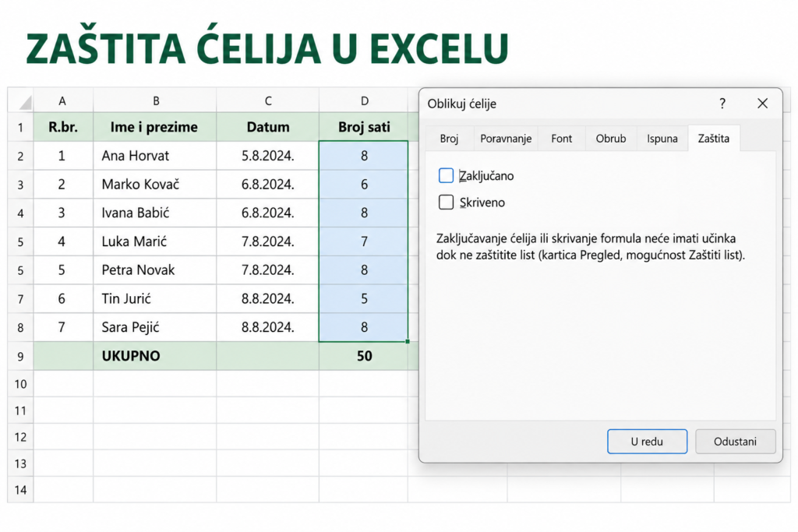Select row 9 header

pos(20,356)
